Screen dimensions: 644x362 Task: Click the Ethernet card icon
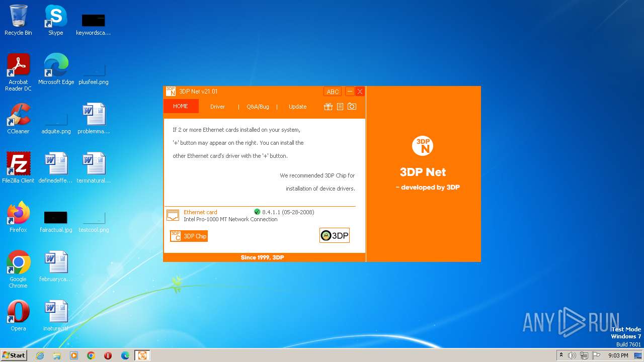[173, 215]
